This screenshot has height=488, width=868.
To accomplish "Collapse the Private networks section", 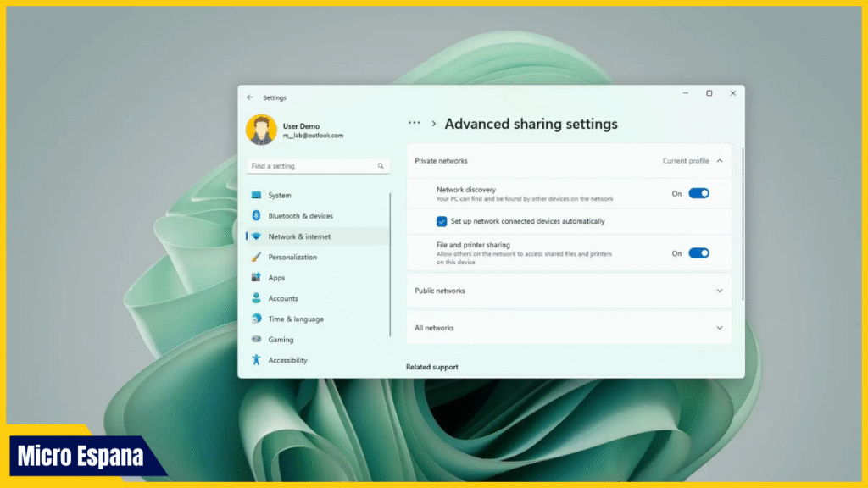I will [720, 161].
